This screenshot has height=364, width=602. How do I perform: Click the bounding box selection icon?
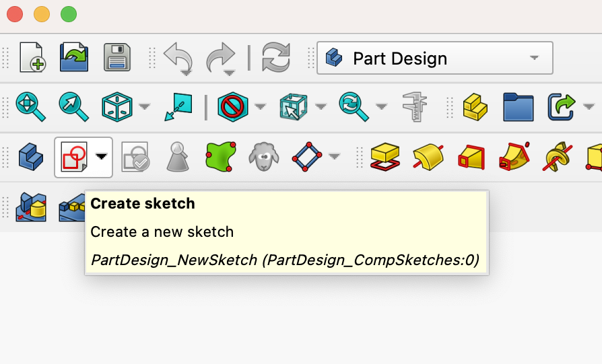293,107
